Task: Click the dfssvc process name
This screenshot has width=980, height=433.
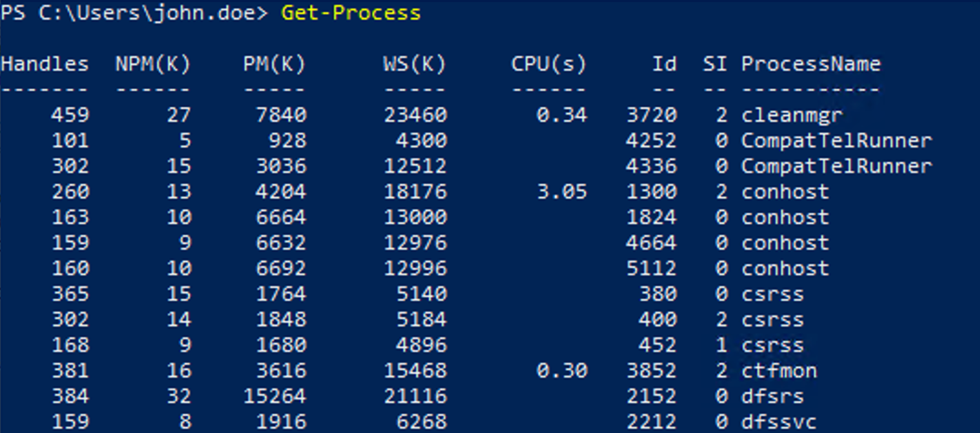Action: point(779,422)
